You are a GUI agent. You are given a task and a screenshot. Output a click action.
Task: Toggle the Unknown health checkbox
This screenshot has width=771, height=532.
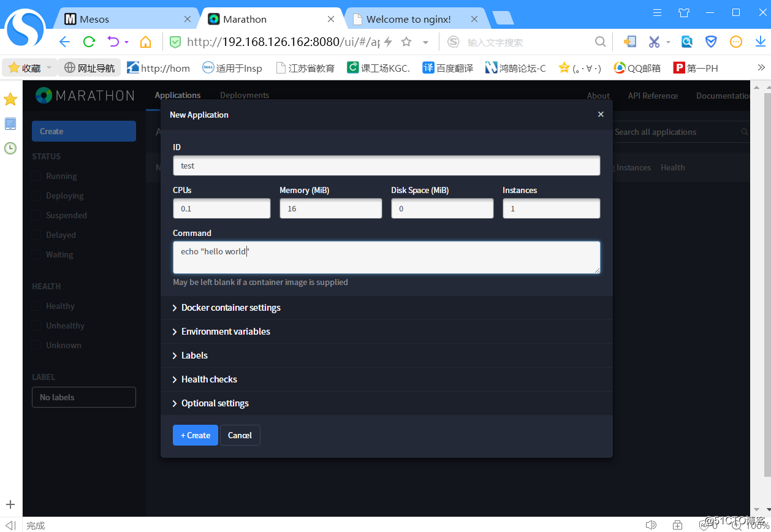tap(36, 345)
